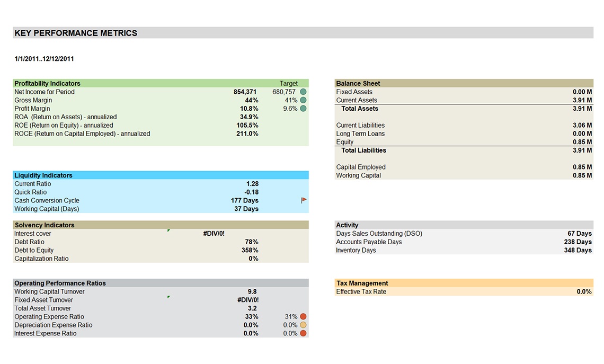The height and width of the screenshot is (364, 604).
Task: Select Working Capital (Days) value 37 Days
Action: tap(246, 209)
